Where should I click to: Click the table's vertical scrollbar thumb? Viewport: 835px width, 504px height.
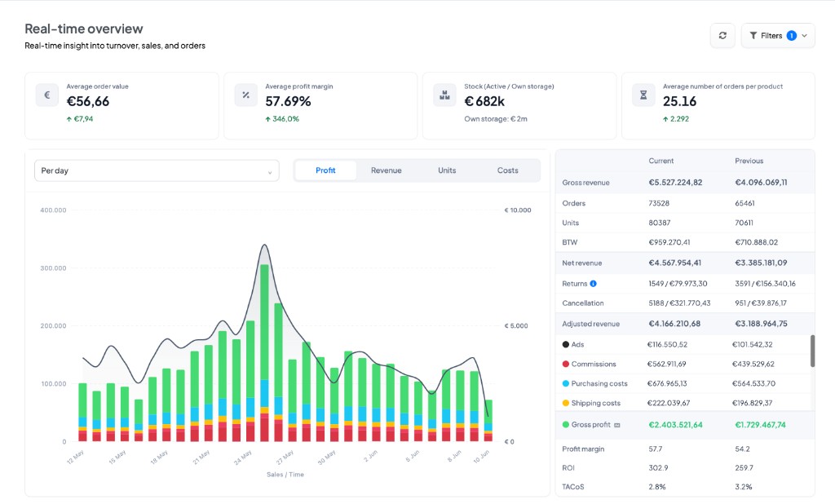812,351
